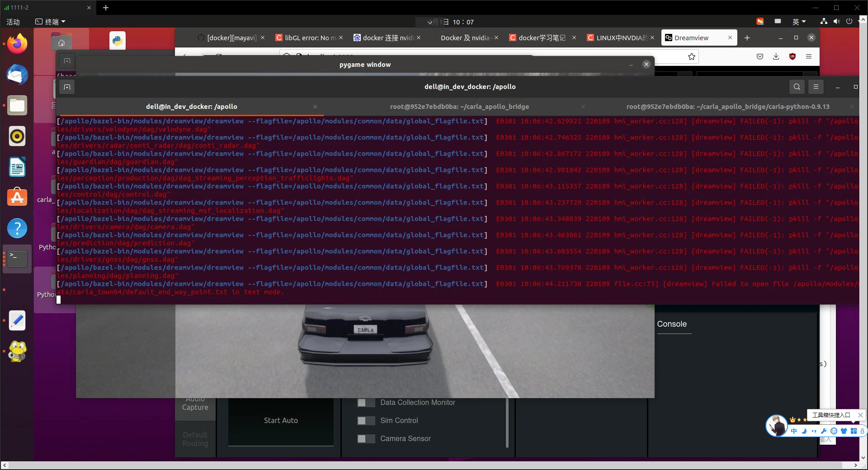Open the clock calendar dropdown
868x470 pixels.
click(451, 21)
